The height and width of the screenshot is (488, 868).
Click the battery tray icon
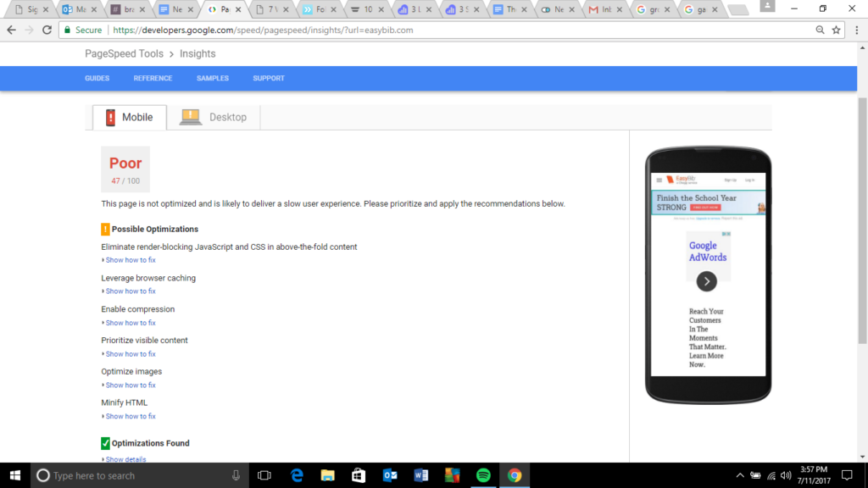755,475
